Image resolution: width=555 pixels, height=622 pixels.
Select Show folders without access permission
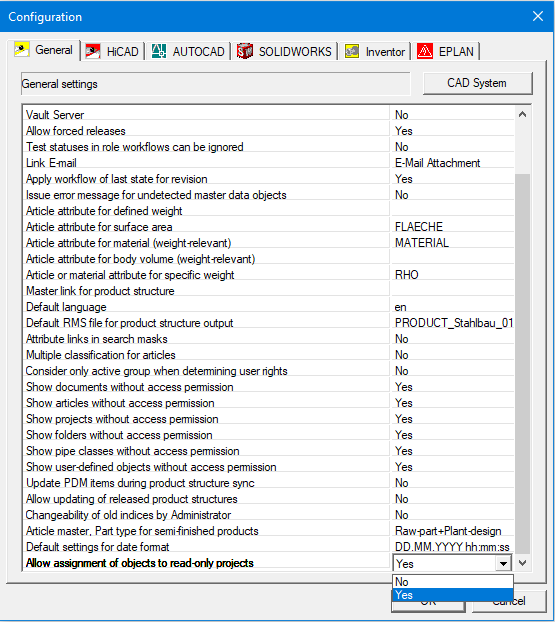click(206, 435)
